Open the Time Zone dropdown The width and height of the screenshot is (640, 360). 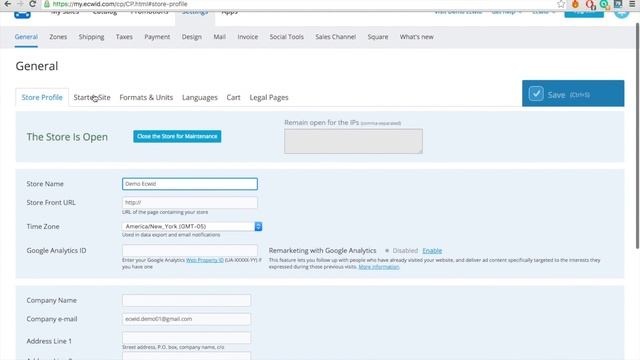click(x=192, y=226)
